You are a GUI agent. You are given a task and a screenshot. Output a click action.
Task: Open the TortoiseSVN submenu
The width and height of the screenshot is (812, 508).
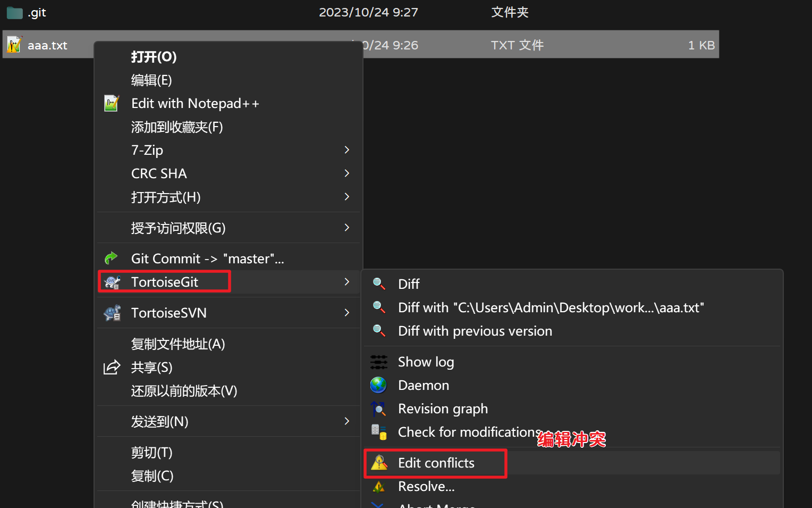tap(229, 313)
